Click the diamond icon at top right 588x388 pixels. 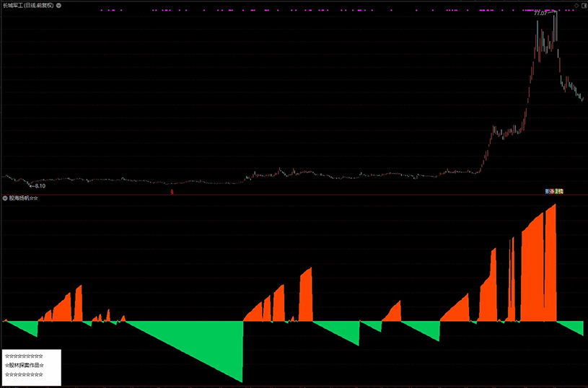click(576, 5)
